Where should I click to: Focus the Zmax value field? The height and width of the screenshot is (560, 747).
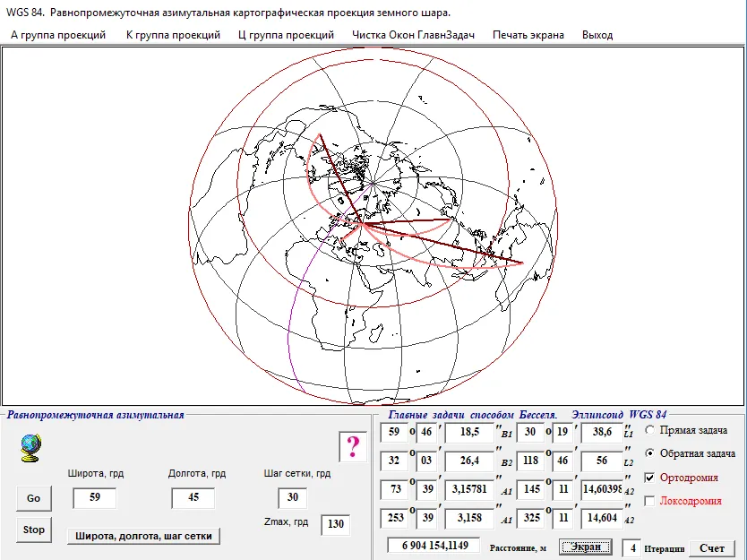(335, 524)
